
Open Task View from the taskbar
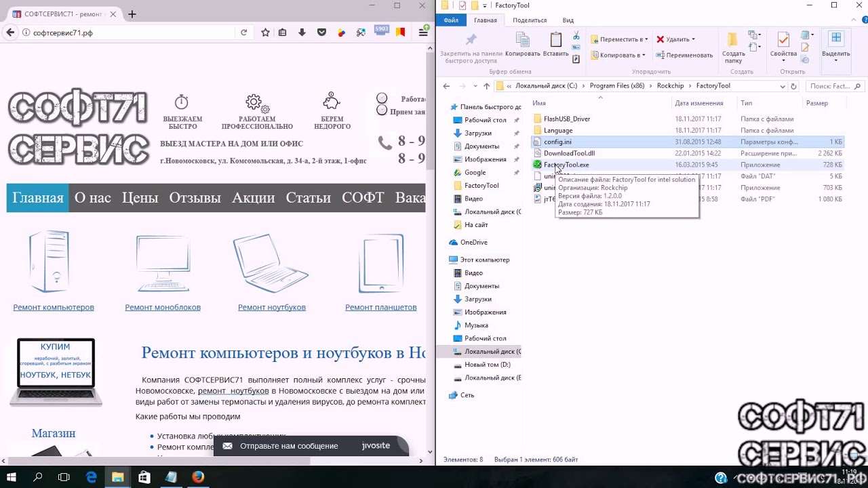pos(64,477)
